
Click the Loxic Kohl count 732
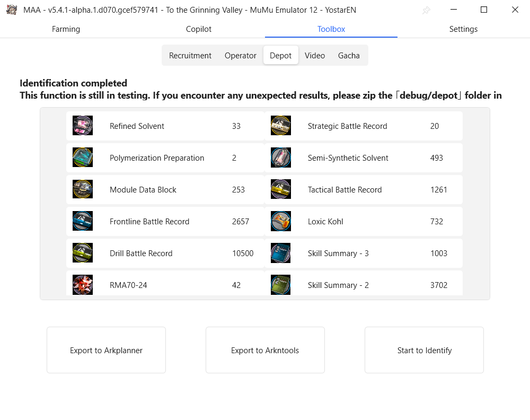coord(436,222)
